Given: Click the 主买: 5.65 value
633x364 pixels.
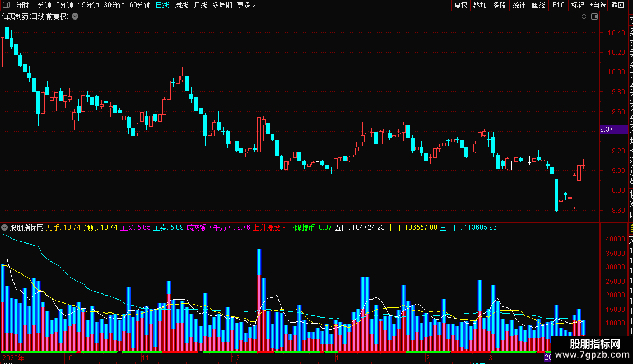Looking at the screenshot, I should [135, 227].
